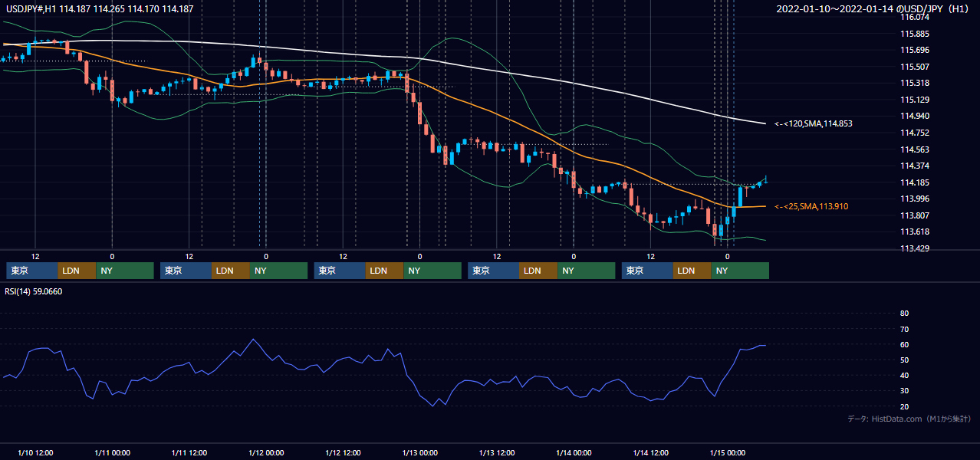Click the RSI 50 level label
The width and height of the screenshot is (980, 460).
pyautogui.click(x=904, y=360)
